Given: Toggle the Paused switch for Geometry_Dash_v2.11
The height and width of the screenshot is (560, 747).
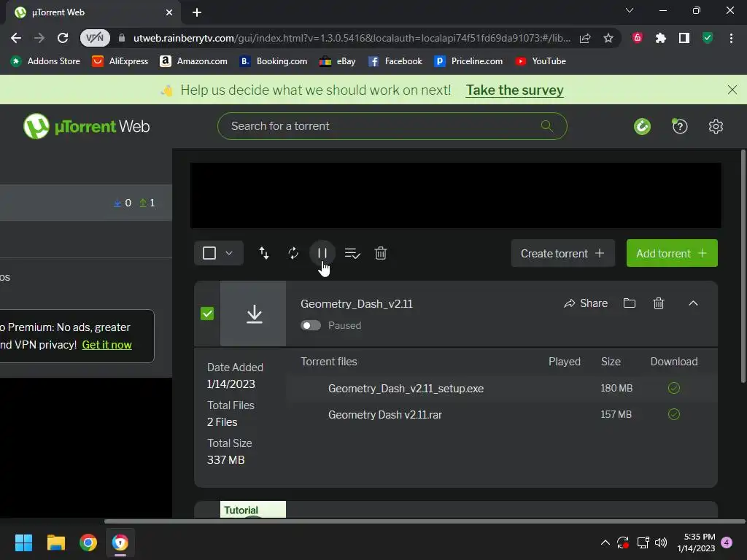Looking at the screenshot, I should click(311, 325).
